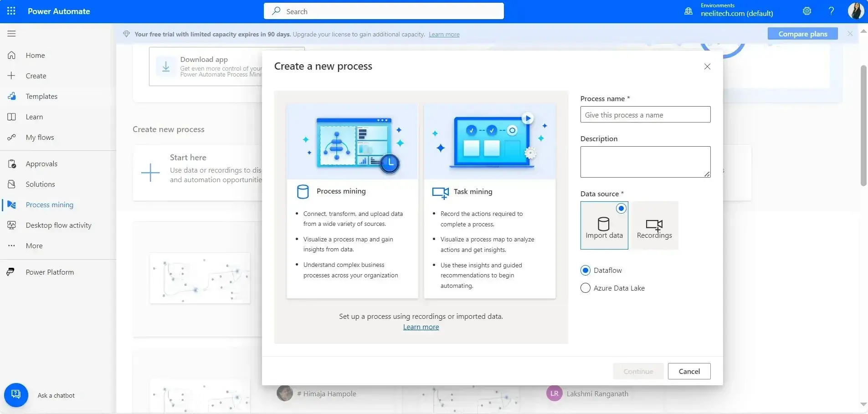
Task: Close the Create a new process dialog
Action: pyautogui.click(x=707, y=66)
